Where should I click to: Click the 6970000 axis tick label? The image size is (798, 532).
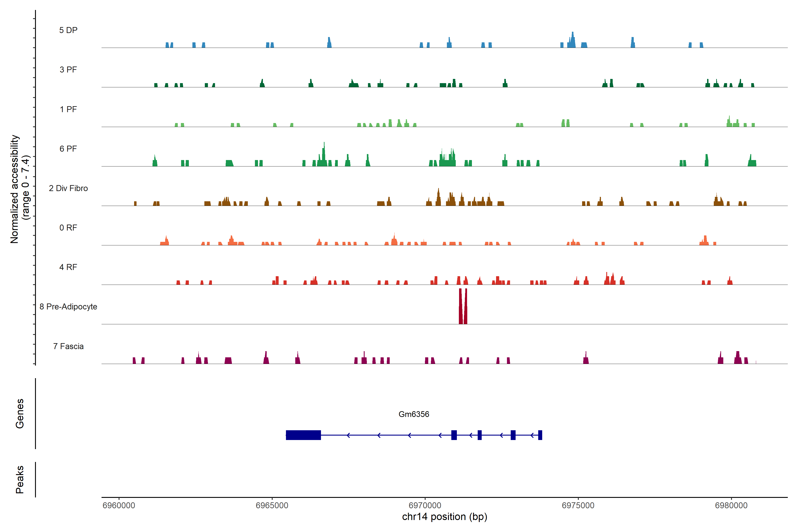(x=425, y=505)
